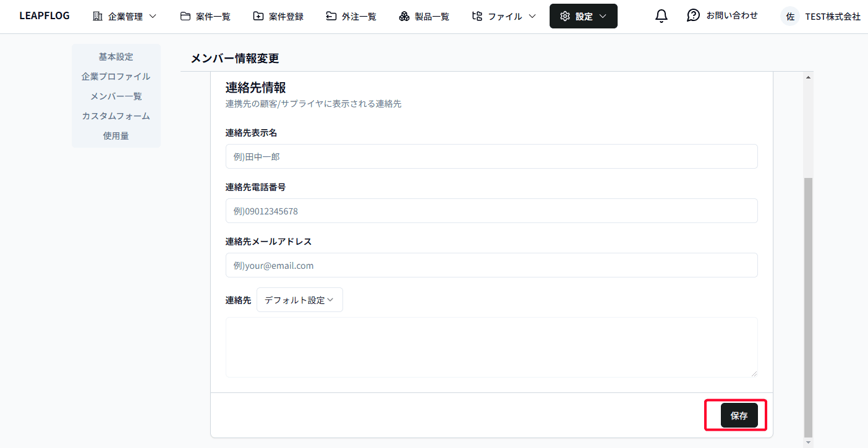Expand the ファイル dropdown menu
The image size is (868, 448).
click(x=503, y=16)
